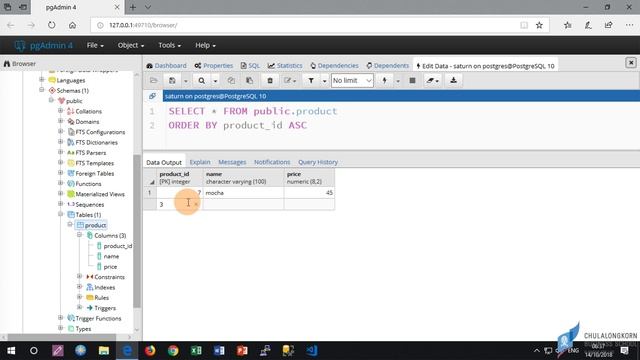Image resolution: width=640 pixels, height=360 pixels.
Task: Open the Dependents tab
Action: (x=387, y=65)
